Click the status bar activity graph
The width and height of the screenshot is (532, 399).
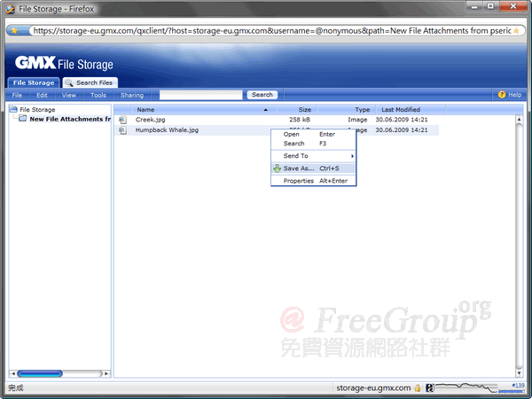tap(465, 387)
